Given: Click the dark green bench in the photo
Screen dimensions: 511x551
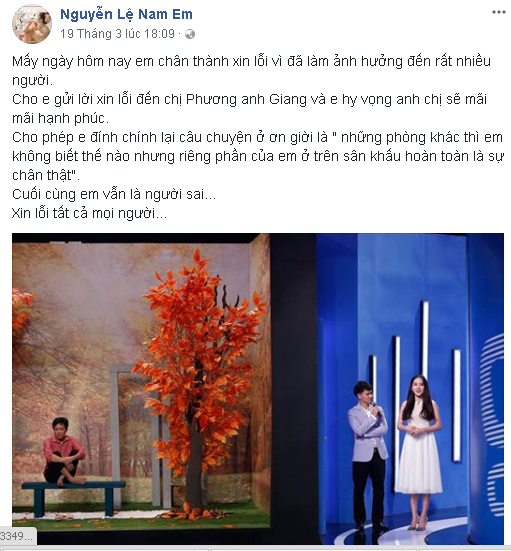Looking at the screenshot, I should click(x=74, y=498).
